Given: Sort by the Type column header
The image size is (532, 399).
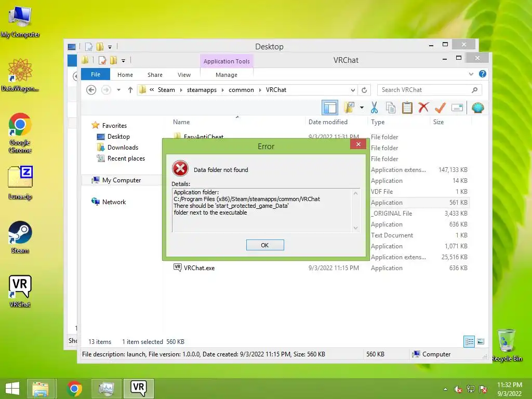Looking at the screenshot, I should tap(378, 122).
